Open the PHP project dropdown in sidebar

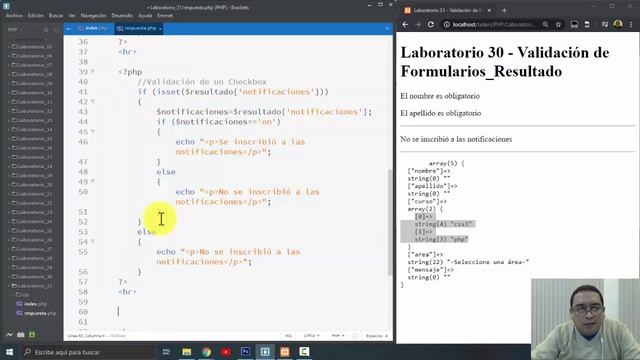click(x=15, y=30)
